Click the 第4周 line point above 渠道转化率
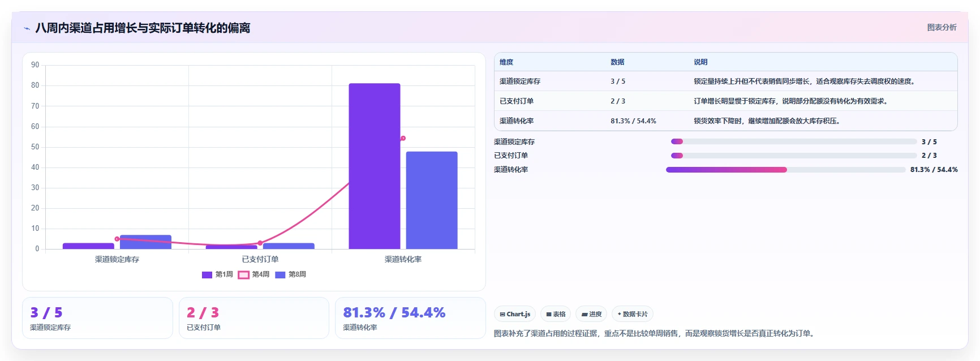 (403, 138)
